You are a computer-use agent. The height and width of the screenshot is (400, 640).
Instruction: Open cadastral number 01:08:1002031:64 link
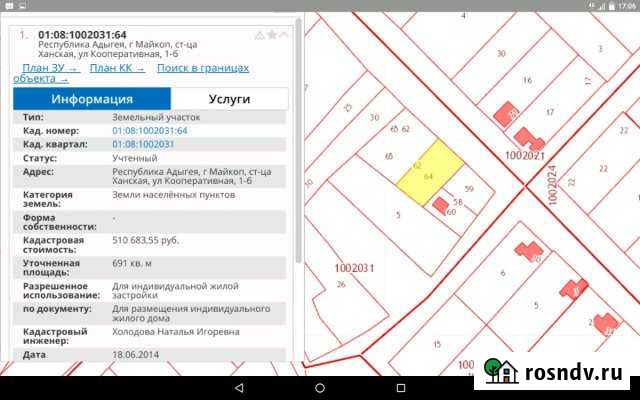point(150,131)
